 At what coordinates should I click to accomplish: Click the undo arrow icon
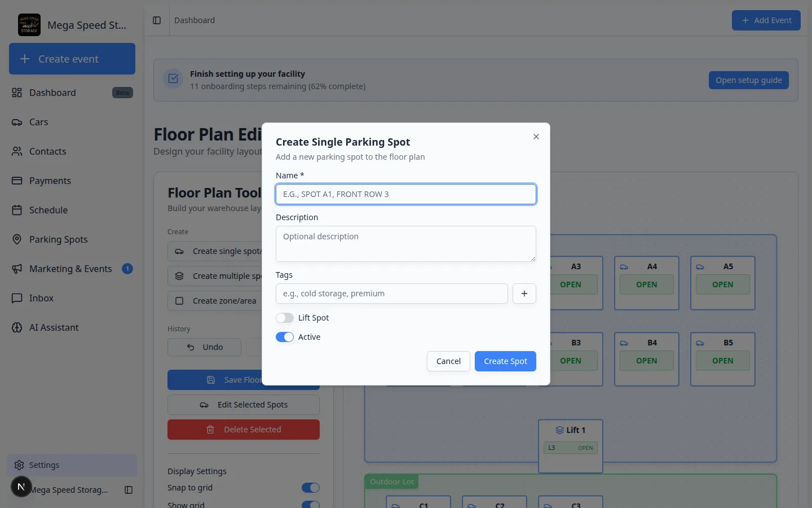tap(191, 347)
